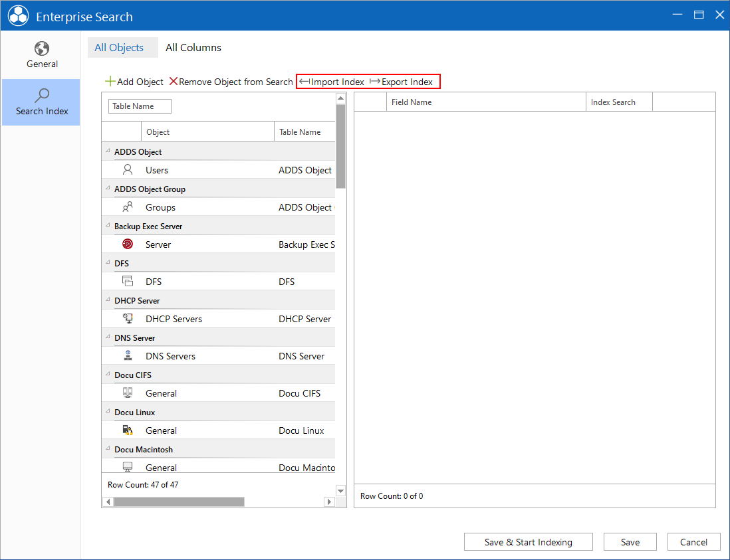Image resolution: width=730 pixels, height=560 pixels.
Task: Select the DNS Servers row text
Action: pyautogui.click(x=170, y=356)
